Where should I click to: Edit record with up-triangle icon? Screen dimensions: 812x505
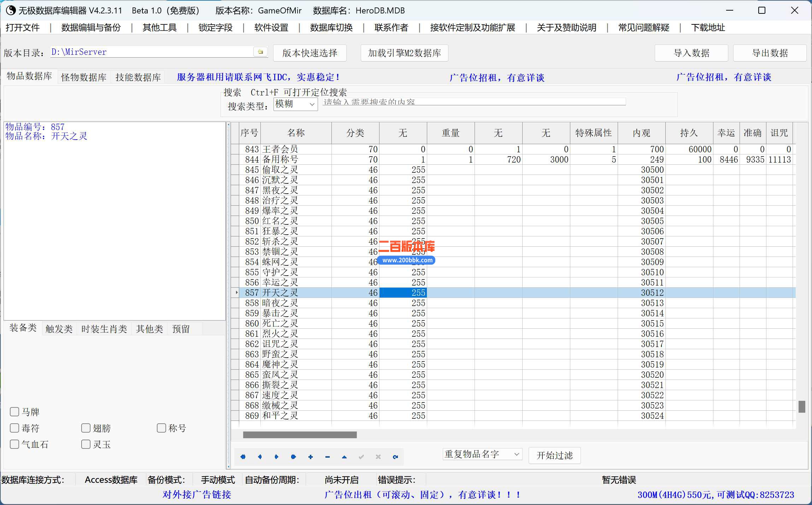pos(344,457)
